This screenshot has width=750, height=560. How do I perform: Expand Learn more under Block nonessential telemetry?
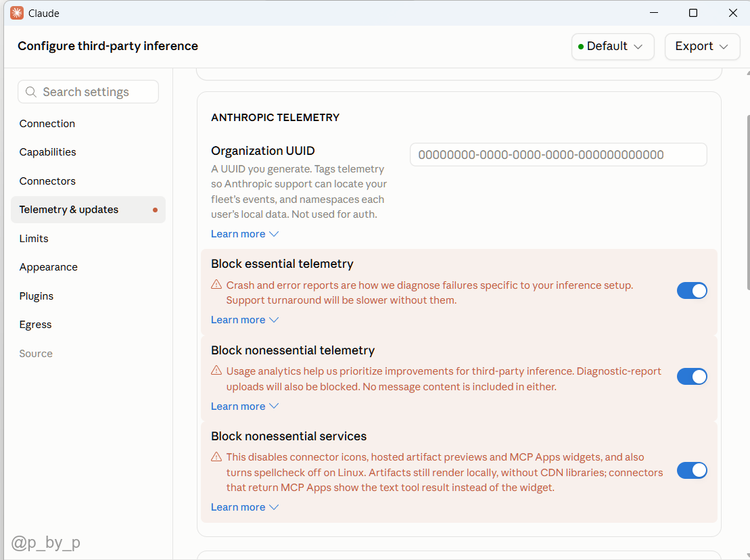click(244, 406)
